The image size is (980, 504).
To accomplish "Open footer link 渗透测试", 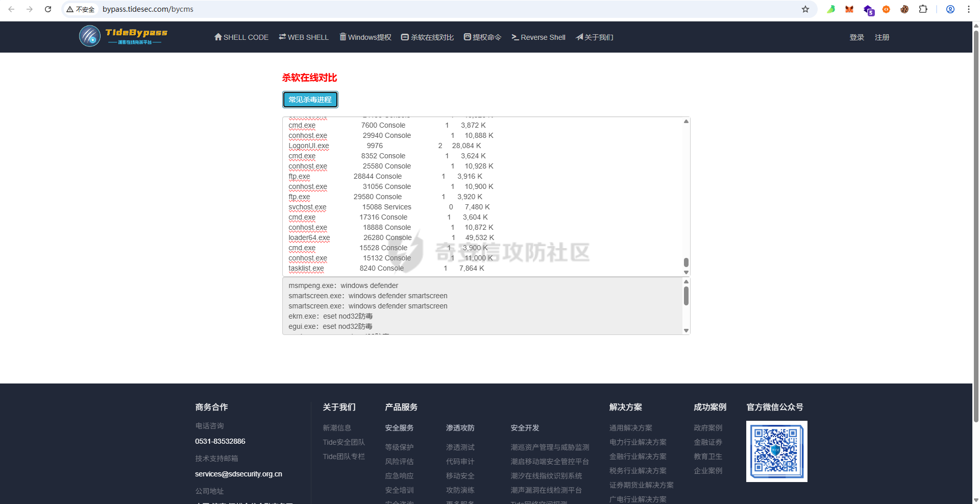I will (x=460, y=447).
